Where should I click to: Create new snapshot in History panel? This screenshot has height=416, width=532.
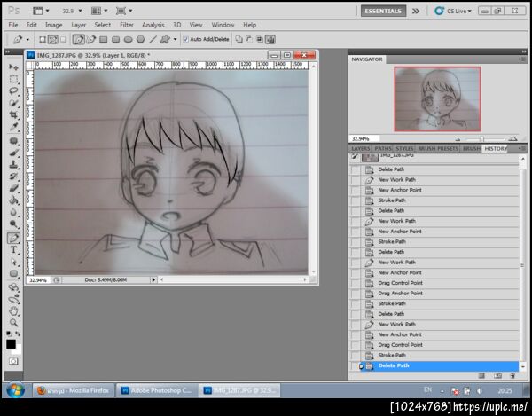point(497,375)
